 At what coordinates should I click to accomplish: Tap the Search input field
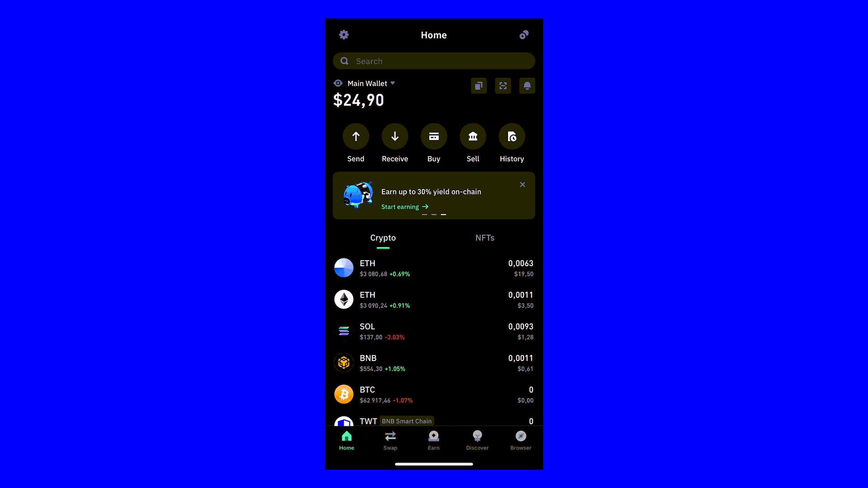click(x=434, y=60)
